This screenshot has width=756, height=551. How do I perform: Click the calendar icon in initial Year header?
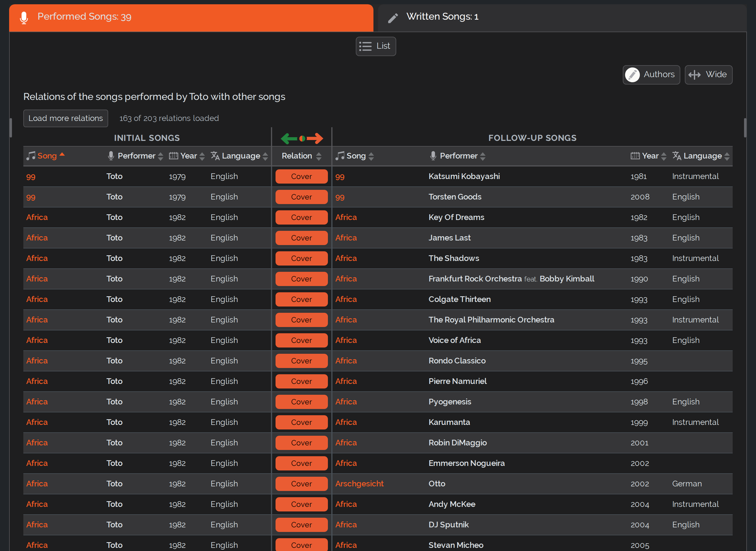click(x=173, y=156)
